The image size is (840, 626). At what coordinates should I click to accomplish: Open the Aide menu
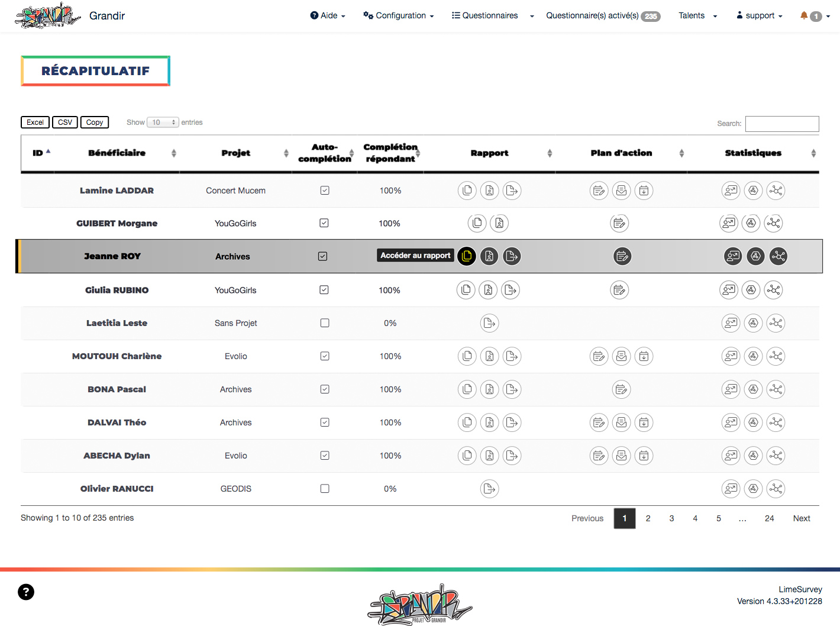(328, 16)
